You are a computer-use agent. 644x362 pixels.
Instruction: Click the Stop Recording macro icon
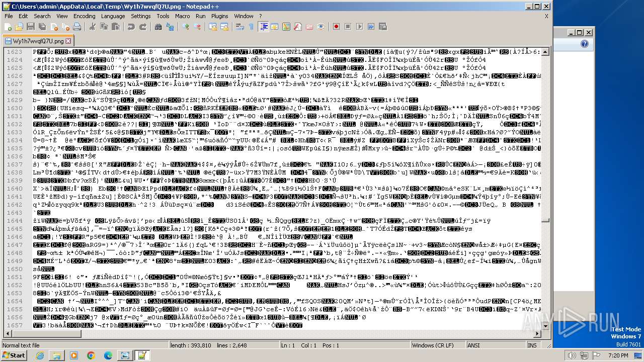347,27
